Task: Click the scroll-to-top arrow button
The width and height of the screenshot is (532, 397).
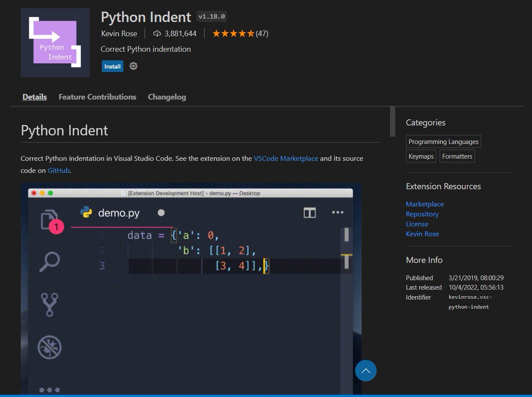Action: pyautogui.click(x=365, y=370)
